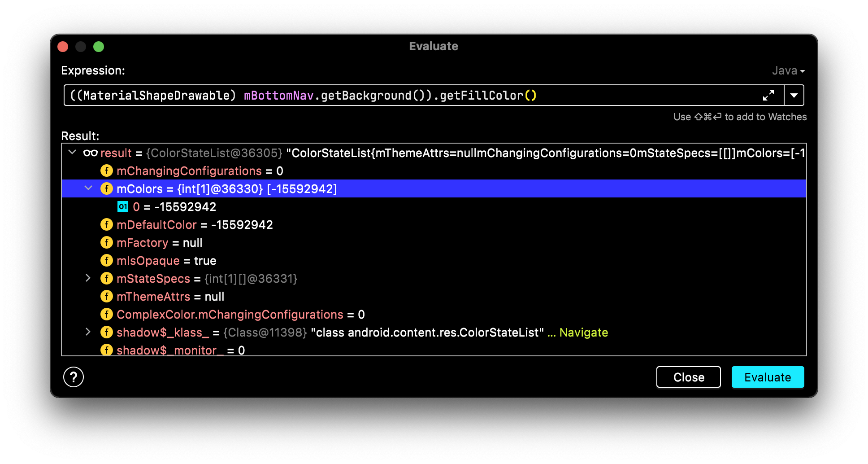Follow the Navigate link for shadow$_klass_
Screen dimensions: 868x464
click(x=584, y=333)
